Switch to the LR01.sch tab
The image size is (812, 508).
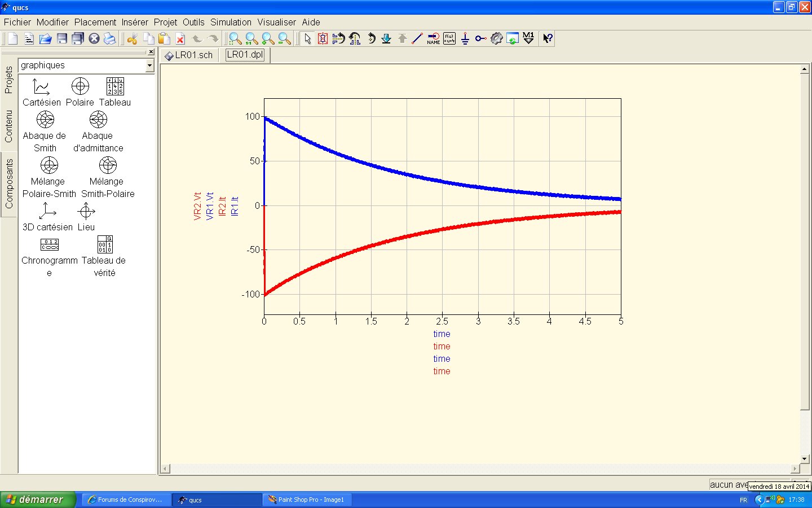pos(189,55)
